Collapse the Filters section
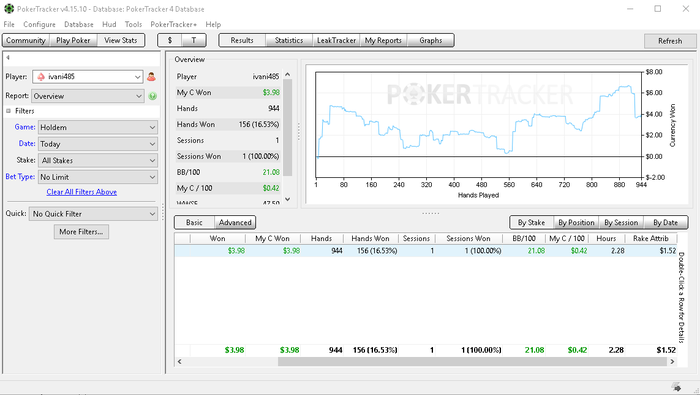This screenshot has height=395, width=700. click(x=8, y=111)
